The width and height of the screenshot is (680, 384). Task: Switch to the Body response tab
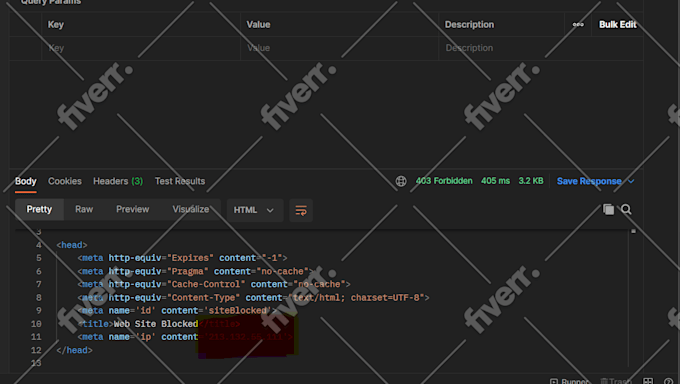26,181
